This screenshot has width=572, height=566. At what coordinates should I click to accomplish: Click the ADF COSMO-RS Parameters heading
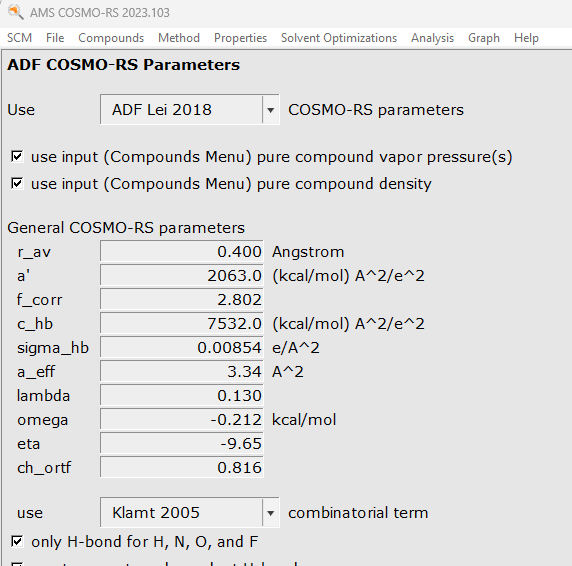(123, 65)
